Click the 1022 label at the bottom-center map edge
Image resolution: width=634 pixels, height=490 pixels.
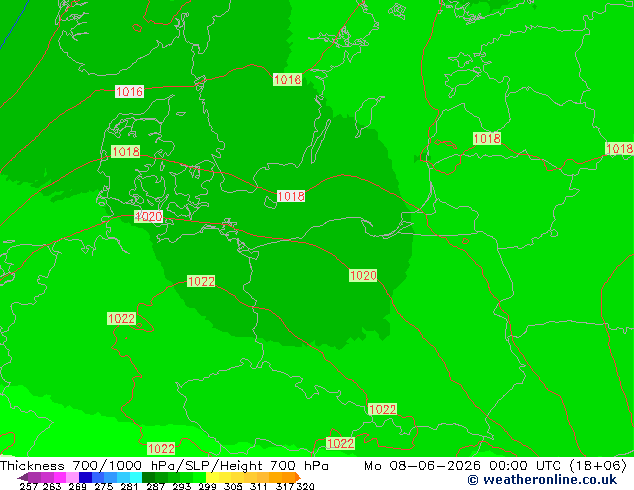point(340,444)
